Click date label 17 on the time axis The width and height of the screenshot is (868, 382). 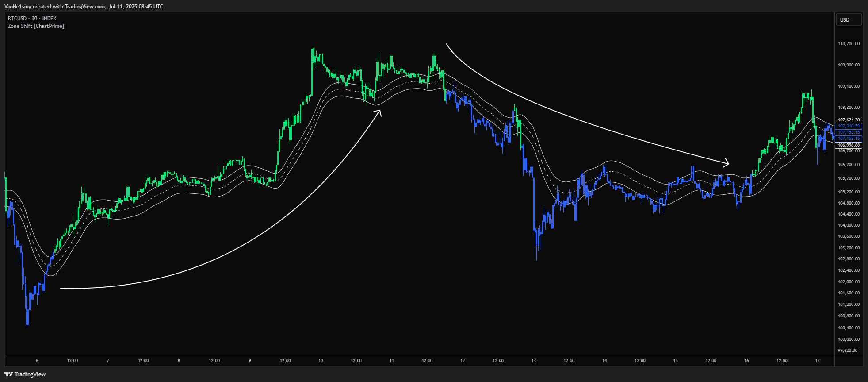tap(817, 361)
